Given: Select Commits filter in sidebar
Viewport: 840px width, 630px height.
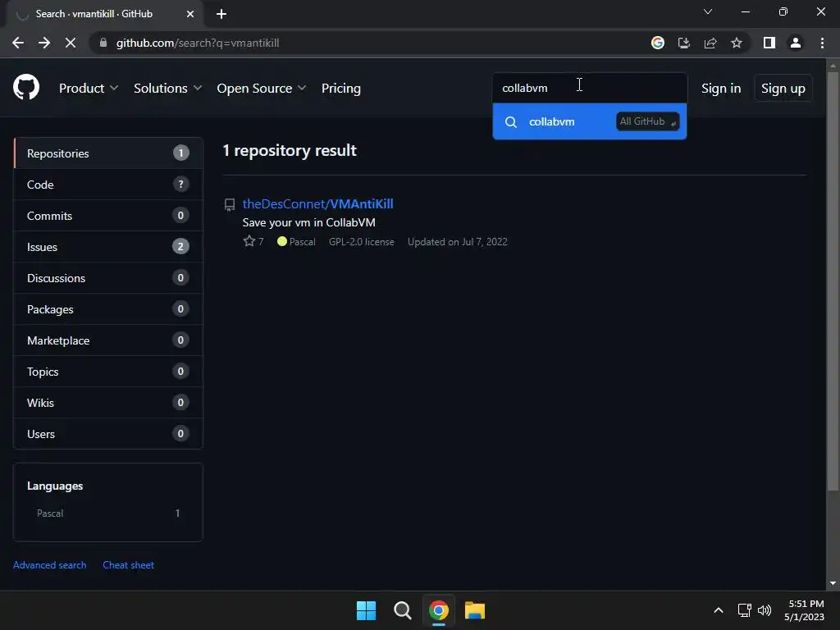Looking at the screenshot, I should click(108, 216).
